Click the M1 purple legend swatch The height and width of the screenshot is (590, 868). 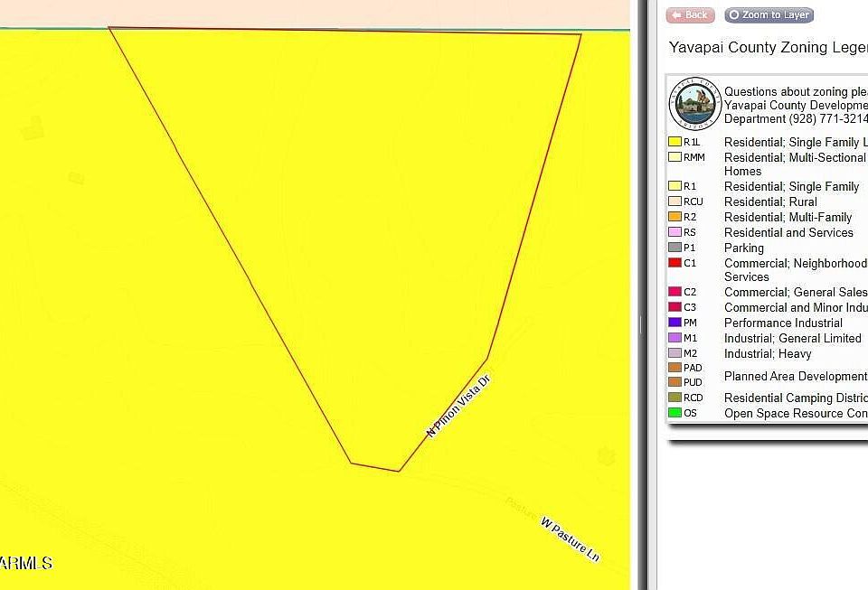675,338
